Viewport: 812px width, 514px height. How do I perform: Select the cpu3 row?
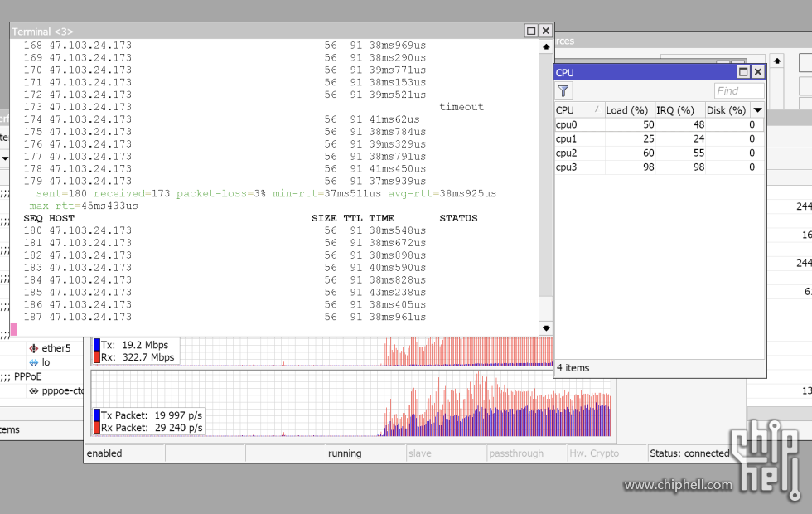(x=658, y=167)
